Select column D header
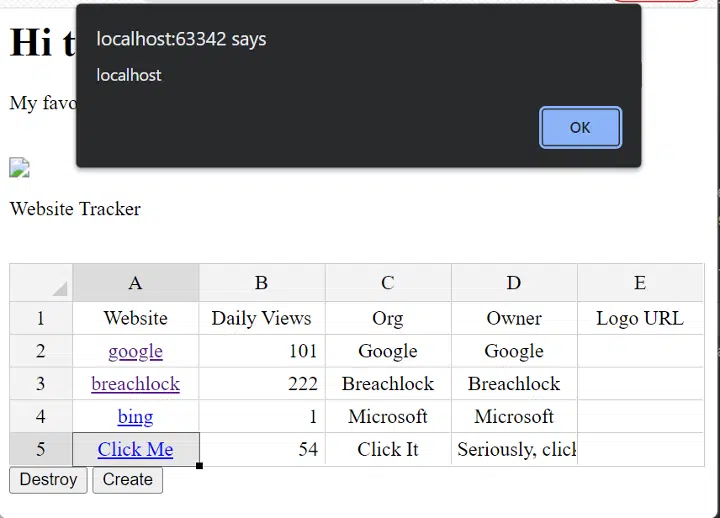 point(514,283)
